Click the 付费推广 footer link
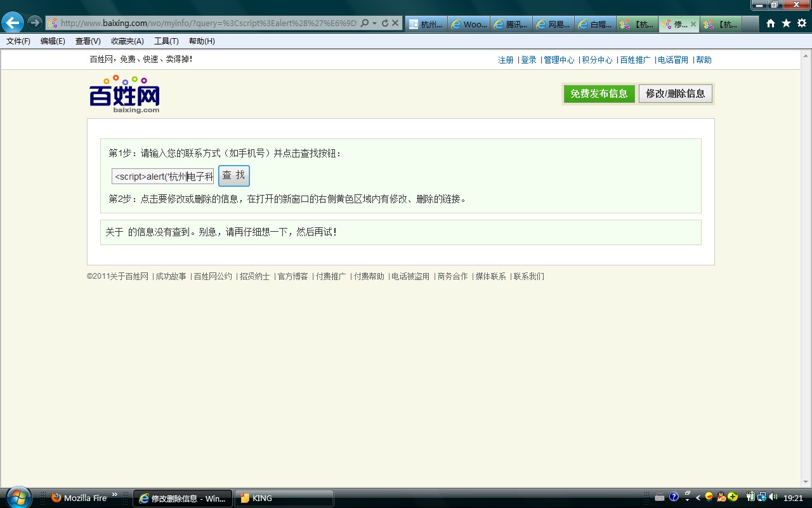This screenshot has height=508, width=812. click(331, 276)
